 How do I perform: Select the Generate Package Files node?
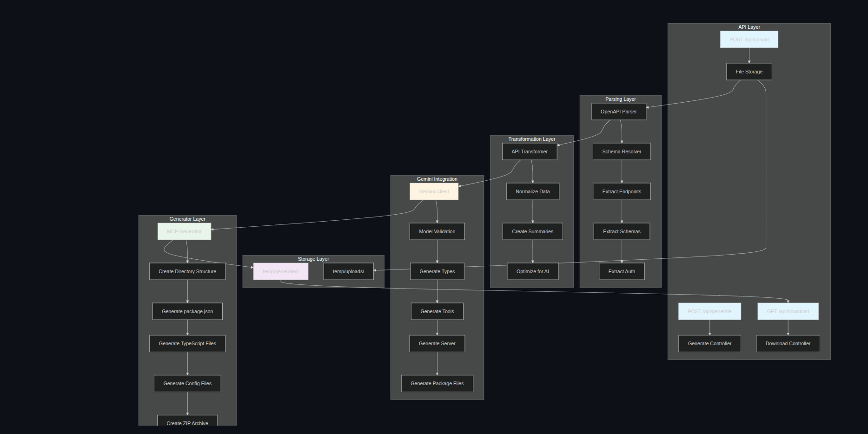[437, 383]
